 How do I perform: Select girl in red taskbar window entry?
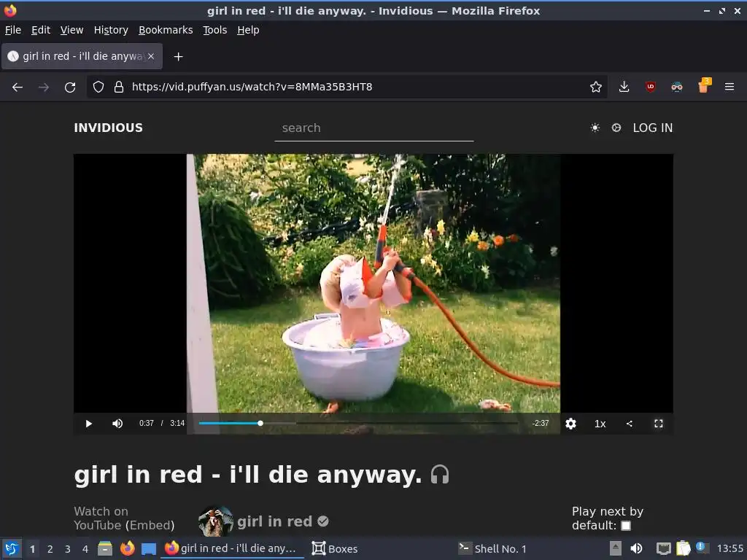click(x=233, y=548)
